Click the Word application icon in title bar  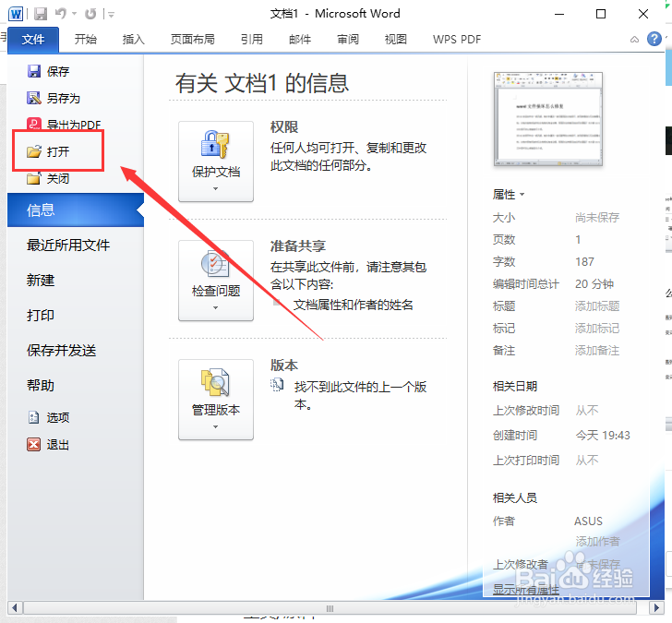click(16, 14)
